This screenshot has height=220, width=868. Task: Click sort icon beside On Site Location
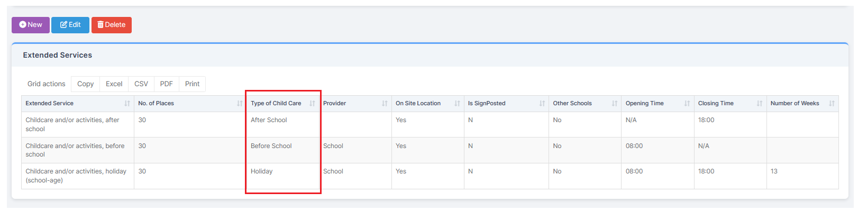pyautogui.click(x=457, y=104)
